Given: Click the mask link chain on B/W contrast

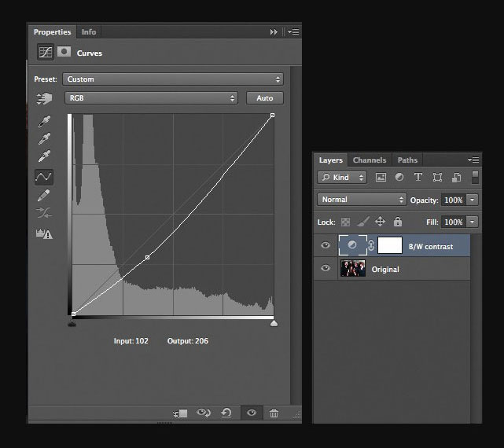Looking at the screenshot, I should pos(371,245).
